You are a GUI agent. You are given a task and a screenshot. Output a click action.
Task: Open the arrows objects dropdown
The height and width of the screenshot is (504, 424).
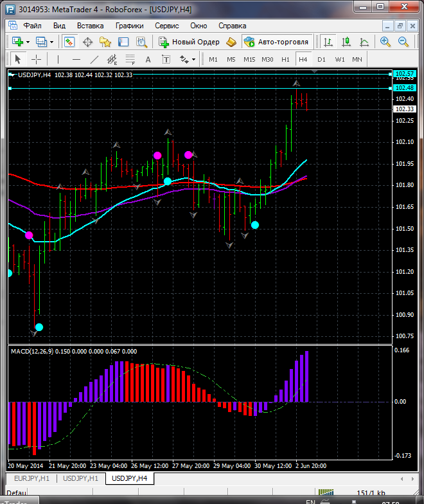188,59
